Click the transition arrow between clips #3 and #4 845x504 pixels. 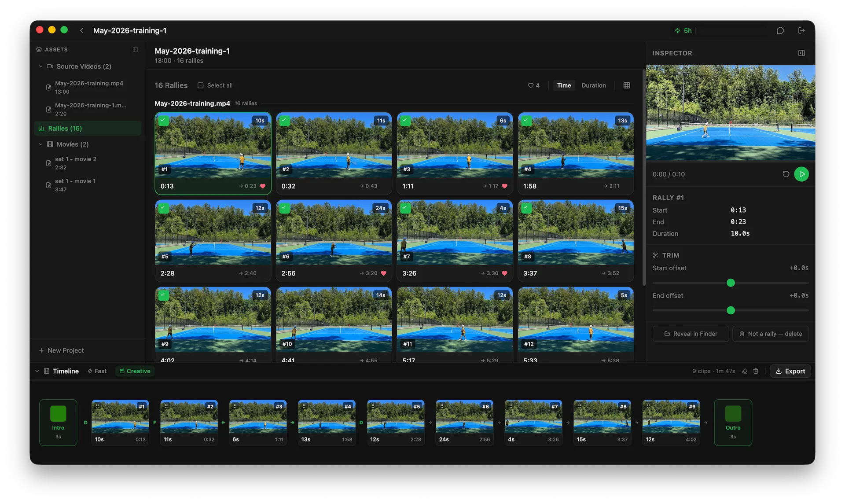click(x=292, y=423)
